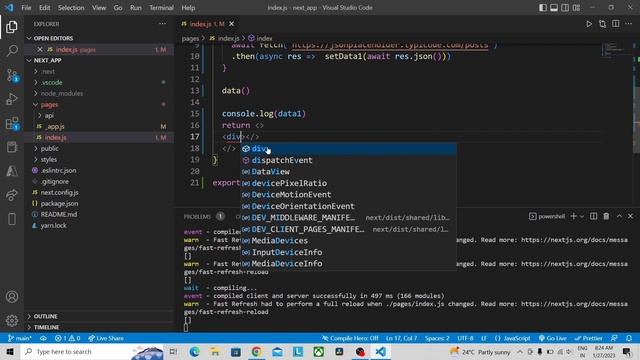
Task: Close the terminal panel
Action: click(x=630, y=216)
